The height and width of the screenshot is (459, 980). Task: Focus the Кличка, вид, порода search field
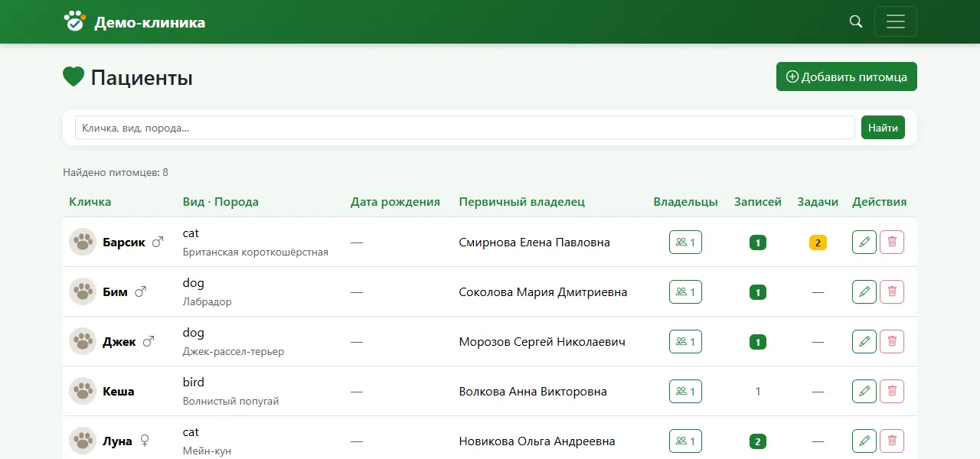[465, 128]
